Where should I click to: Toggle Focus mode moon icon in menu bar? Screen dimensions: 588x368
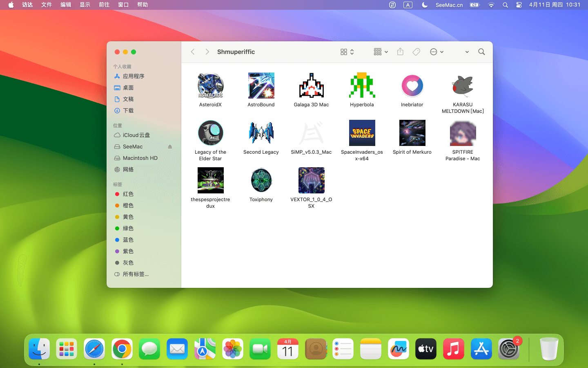click(x=425, y=5)
